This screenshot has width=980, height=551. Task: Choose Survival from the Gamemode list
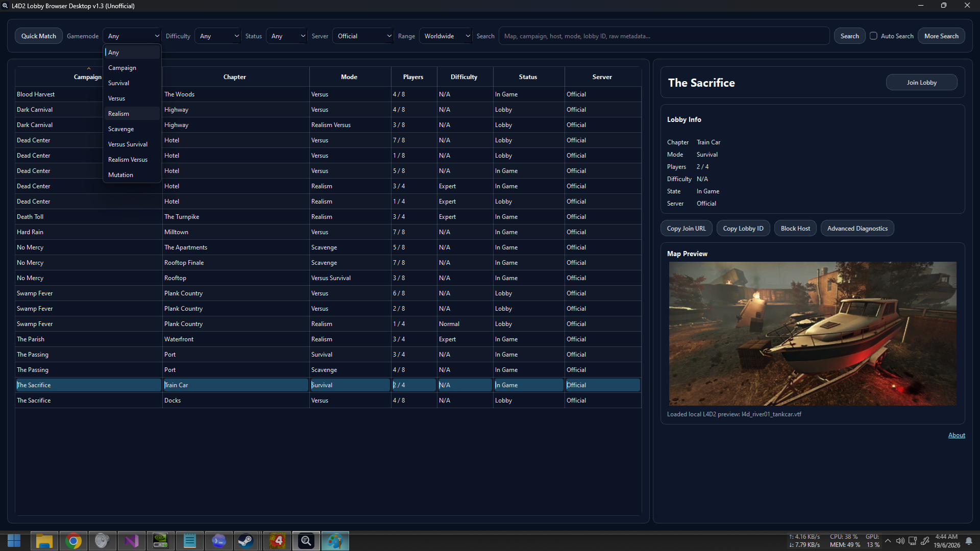[x=132, y=83]
